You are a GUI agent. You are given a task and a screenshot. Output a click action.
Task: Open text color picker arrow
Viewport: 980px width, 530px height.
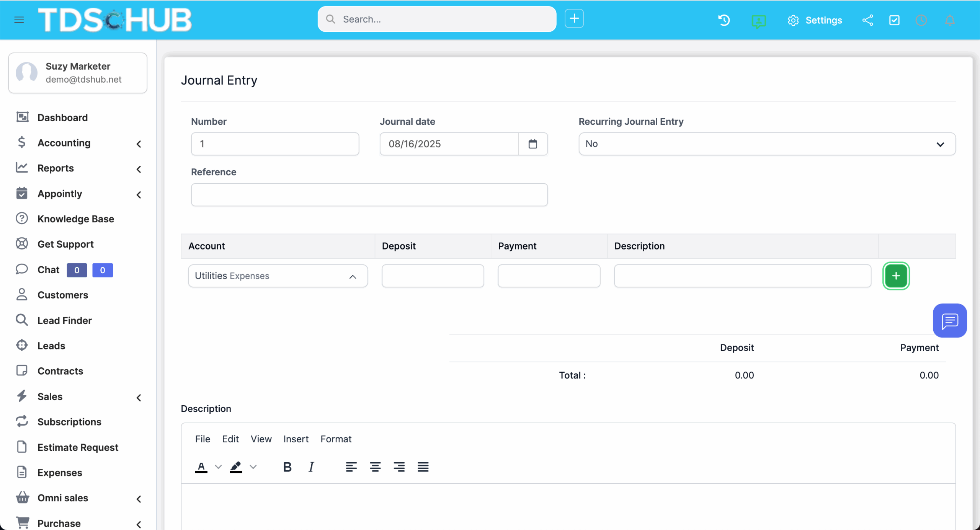pyautogui.click(x=218, y=467)
